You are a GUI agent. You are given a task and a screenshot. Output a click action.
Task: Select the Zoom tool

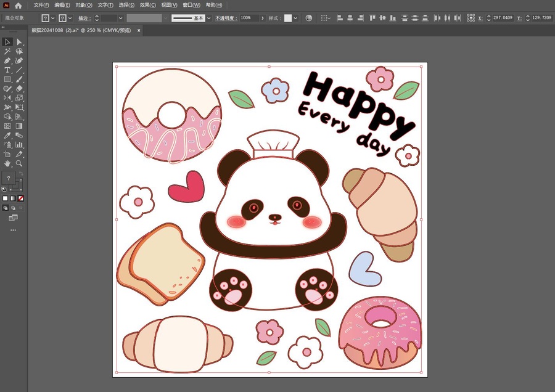click(20, 163)
